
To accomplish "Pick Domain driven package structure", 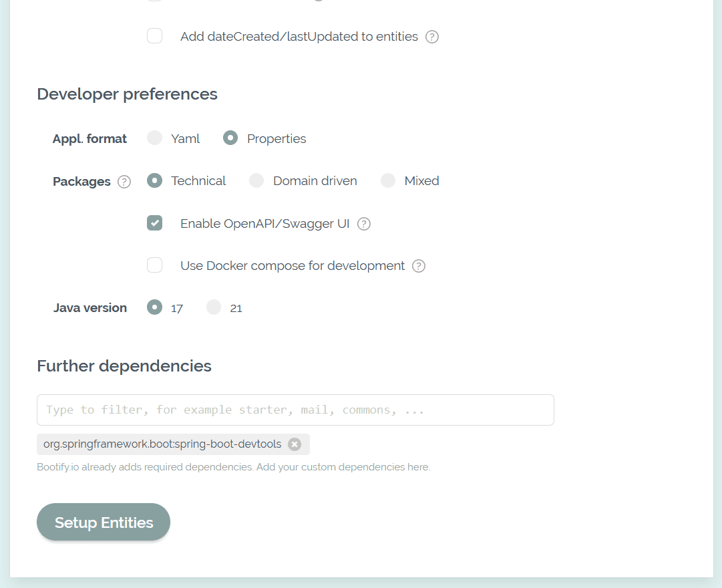I will (256, 180).
